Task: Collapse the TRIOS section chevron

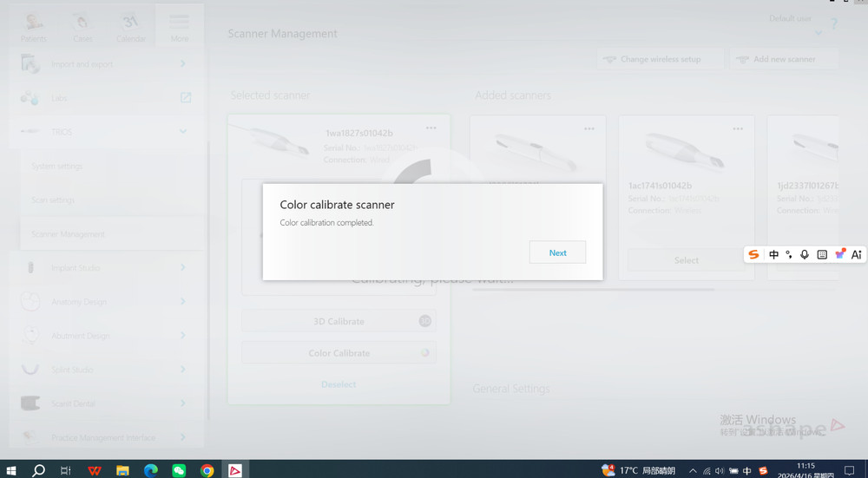Action: [x=182, y=132]
